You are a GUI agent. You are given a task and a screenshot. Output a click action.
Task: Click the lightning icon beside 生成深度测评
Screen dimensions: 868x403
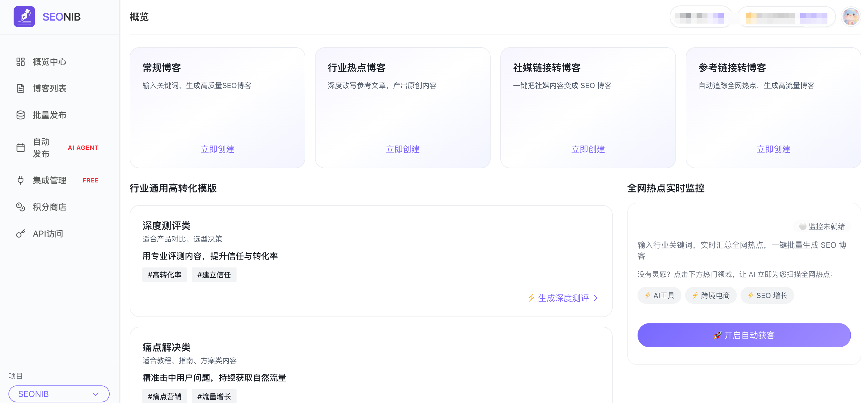click(x=532, y=298)
